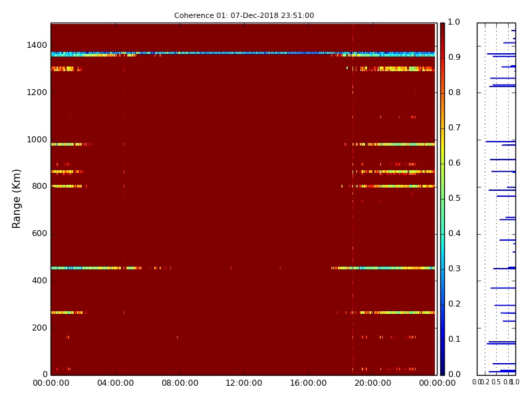Select the 04:00:00 time axis tick
Viewport: 532px width, 399px height.
(x=115, y=383)
